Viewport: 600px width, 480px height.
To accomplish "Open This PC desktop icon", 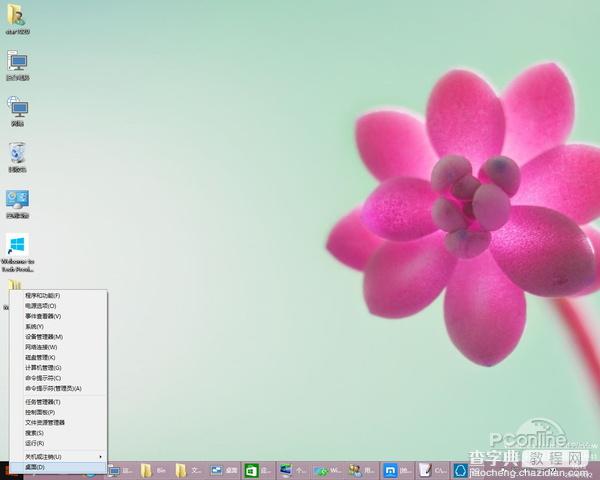I will tap(17, 65).
